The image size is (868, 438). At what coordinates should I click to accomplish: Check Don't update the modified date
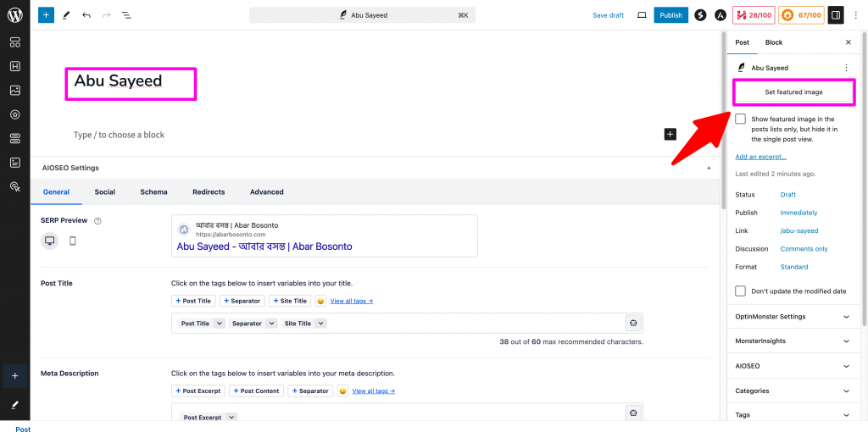741,291
